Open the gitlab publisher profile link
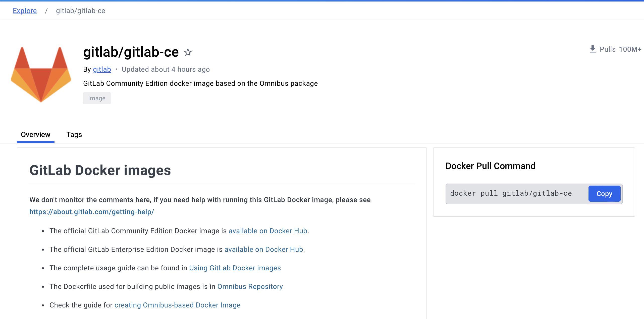The image size is (644, 319). point(102,69)
